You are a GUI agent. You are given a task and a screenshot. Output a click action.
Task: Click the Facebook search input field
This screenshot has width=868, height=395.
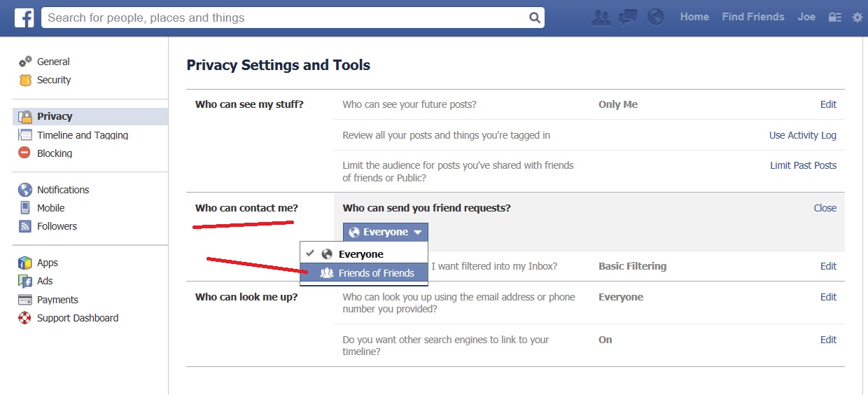pyautogui.click(x=283, y=18)
